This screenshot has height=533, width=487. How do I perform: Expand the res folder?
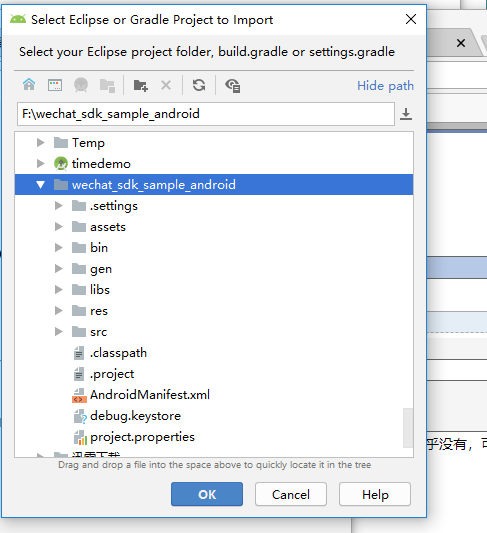(58, 311)
